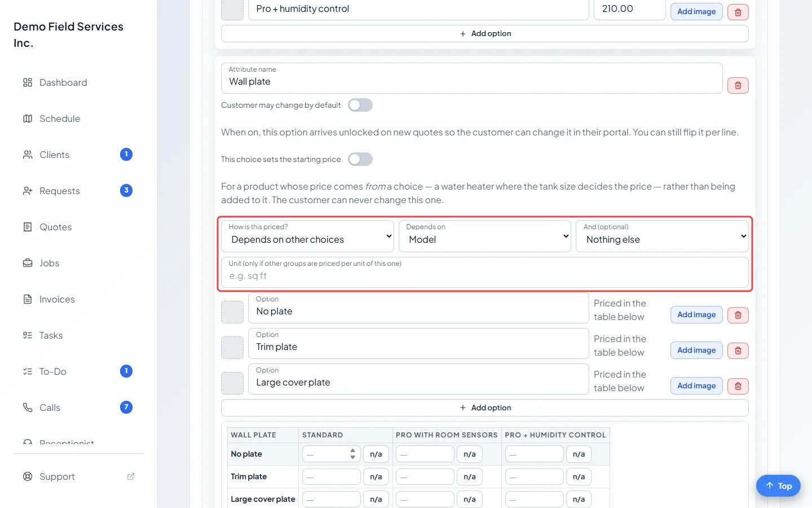Click image placeholder for Large cover plate

tap(232, 383)
